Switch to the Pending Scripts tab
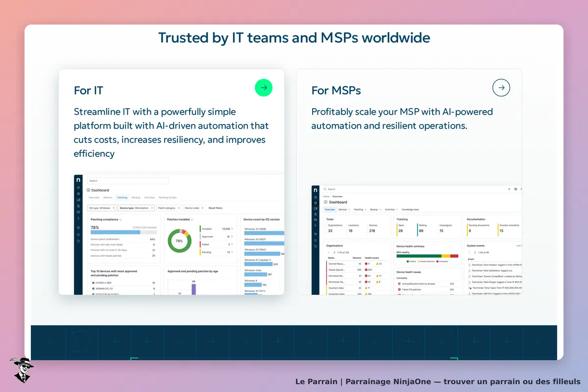Image resolution: width=588 pixels, height=392 pixels. 168,197
